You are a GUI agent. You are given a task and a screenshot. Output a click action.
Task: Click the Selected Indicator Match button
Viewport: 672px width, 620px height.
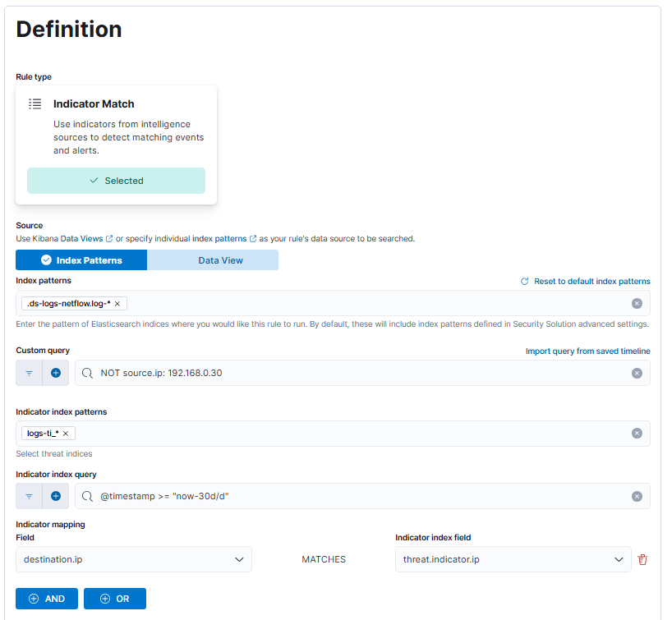tap(116, 181)
